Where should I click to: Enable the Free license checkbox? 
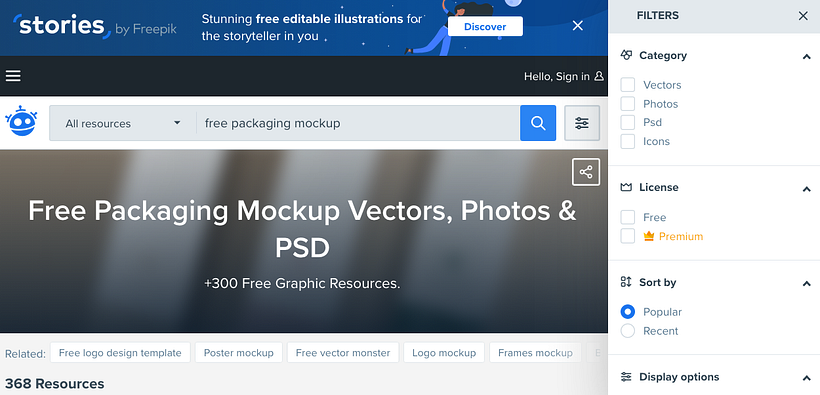point(628,217)
